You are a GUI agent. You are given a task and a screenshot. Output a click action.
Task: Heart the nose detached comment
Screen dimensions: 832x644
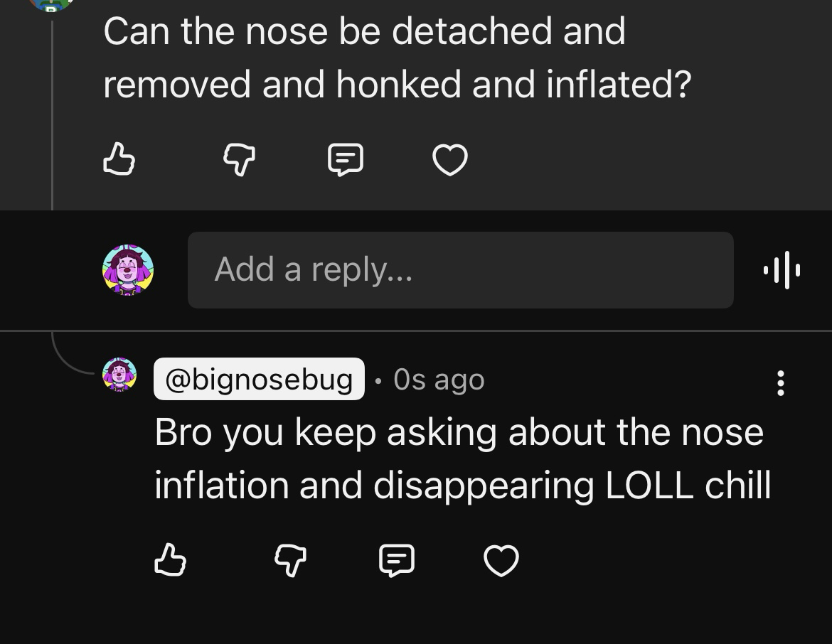450,159
